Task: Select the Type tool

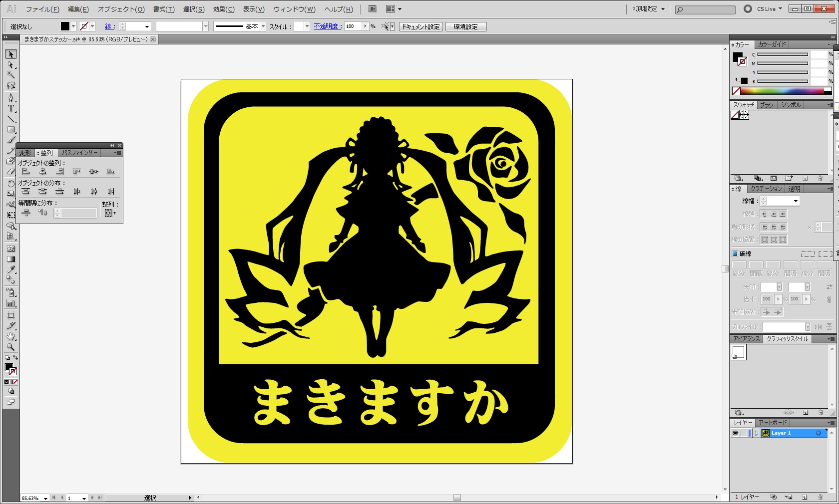Action: 10,108
